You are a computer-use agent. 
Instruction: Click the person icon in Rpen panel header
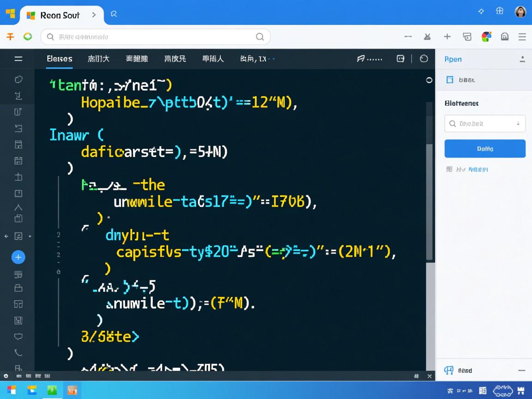coord(522,59)
